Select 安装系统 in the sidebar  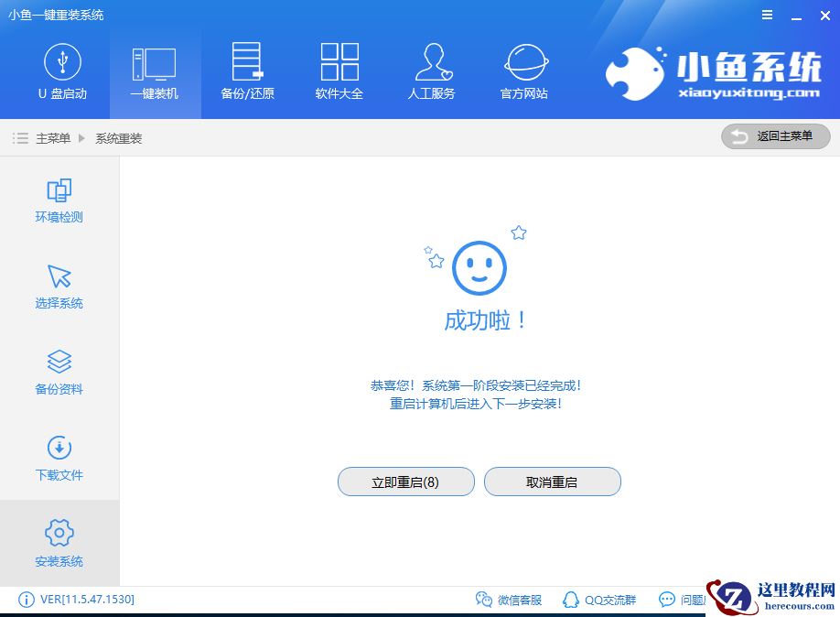click(59, 543)
